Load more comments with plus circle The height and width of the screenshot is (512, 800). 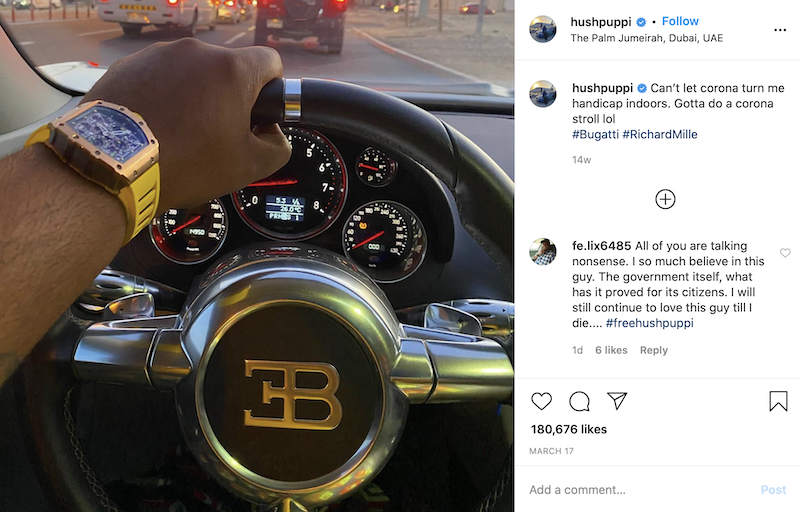(x=665, y=199)
